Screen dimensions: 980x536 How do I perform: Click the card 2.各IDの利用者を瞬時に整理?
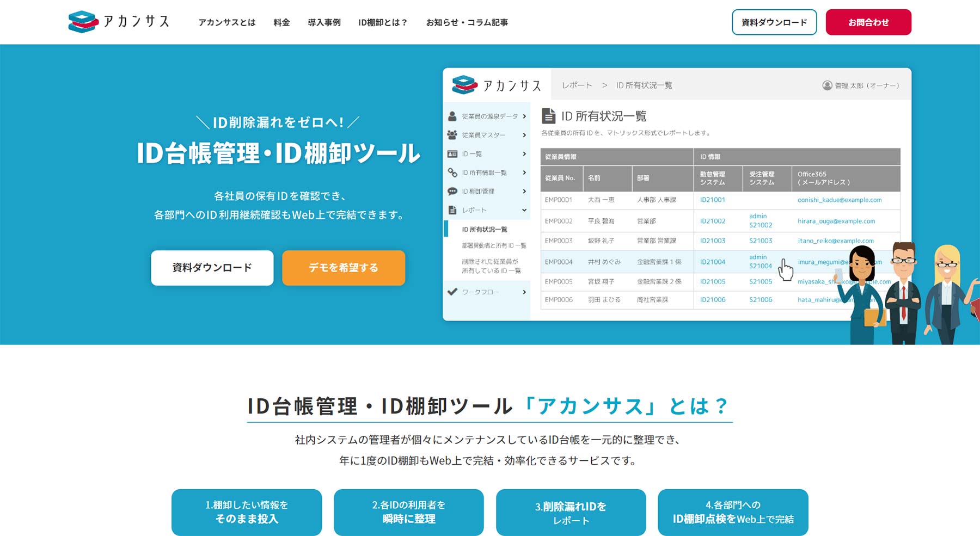(409, 512)
